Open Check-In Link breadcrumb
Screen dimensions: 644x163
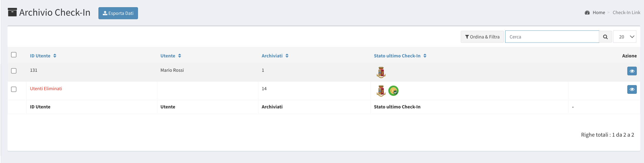point(626,13)
